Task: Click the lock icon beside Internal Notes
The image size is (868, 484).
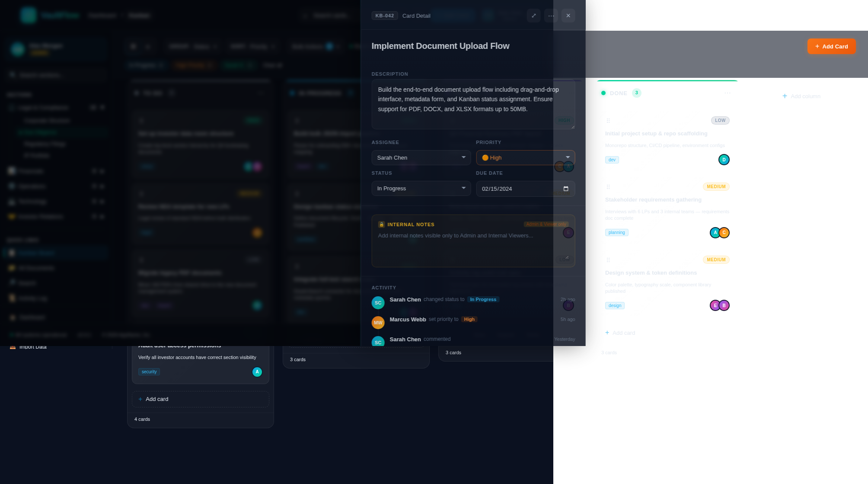Action: [381, 224]
